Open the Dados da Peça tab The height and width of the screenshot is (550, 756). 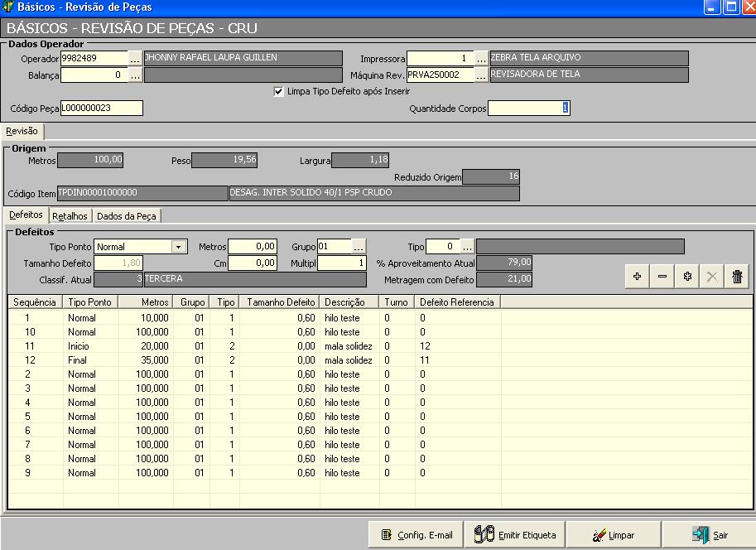(x=126, y=216)
